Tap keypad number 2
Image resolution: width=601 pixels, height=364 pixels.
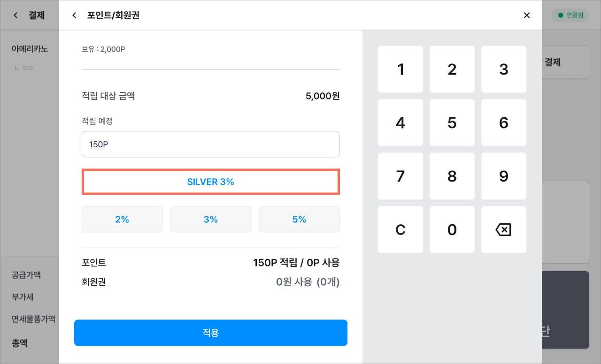coord(452,69)
